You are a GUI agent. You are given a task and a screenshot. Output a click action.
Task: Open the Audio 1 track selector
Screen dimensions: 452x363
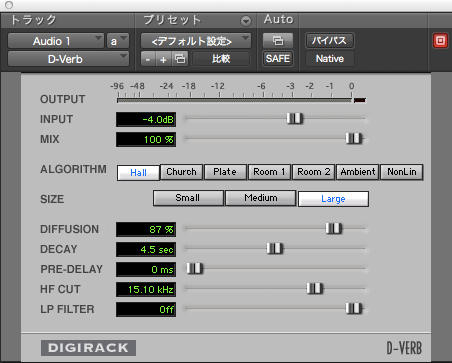click(x=56, y=41)
